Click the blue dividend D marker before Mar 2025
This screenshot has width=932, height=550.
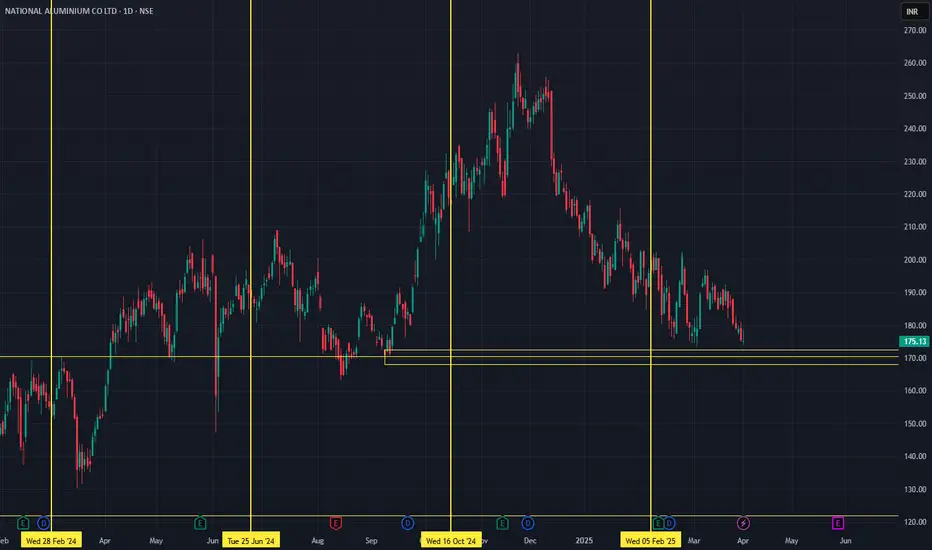[669, 523]
